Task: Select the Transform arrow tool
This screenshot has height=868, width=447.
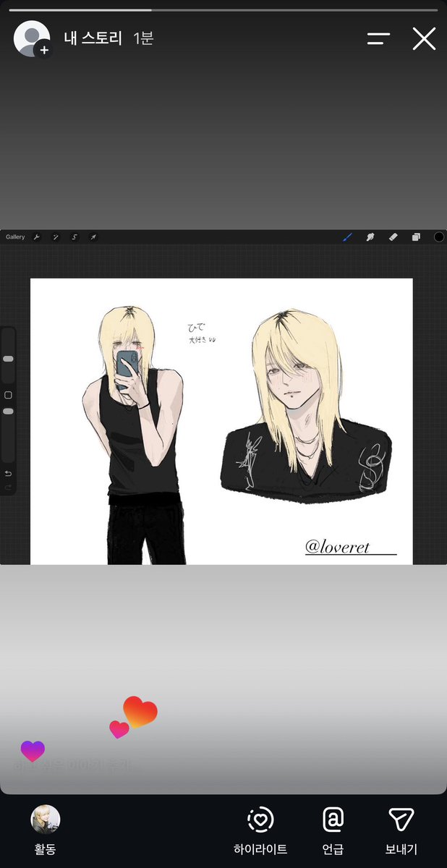Action: (93, 237)
